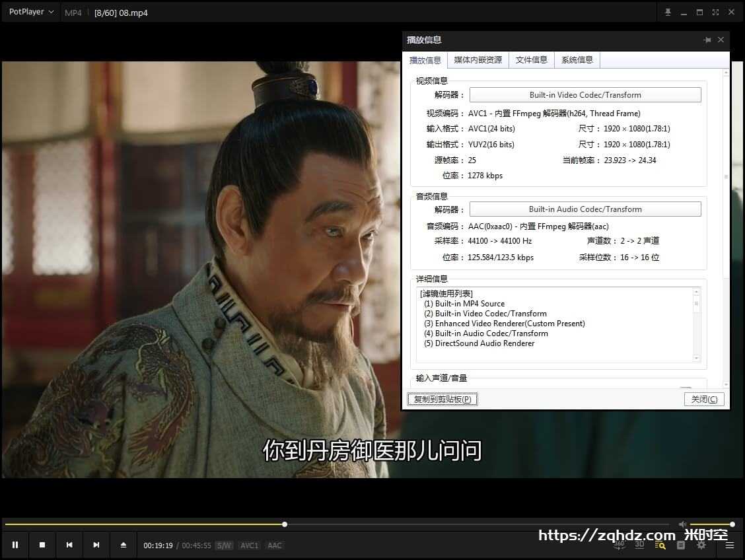Switch to the 系统信息 tab

coord(577,60)
